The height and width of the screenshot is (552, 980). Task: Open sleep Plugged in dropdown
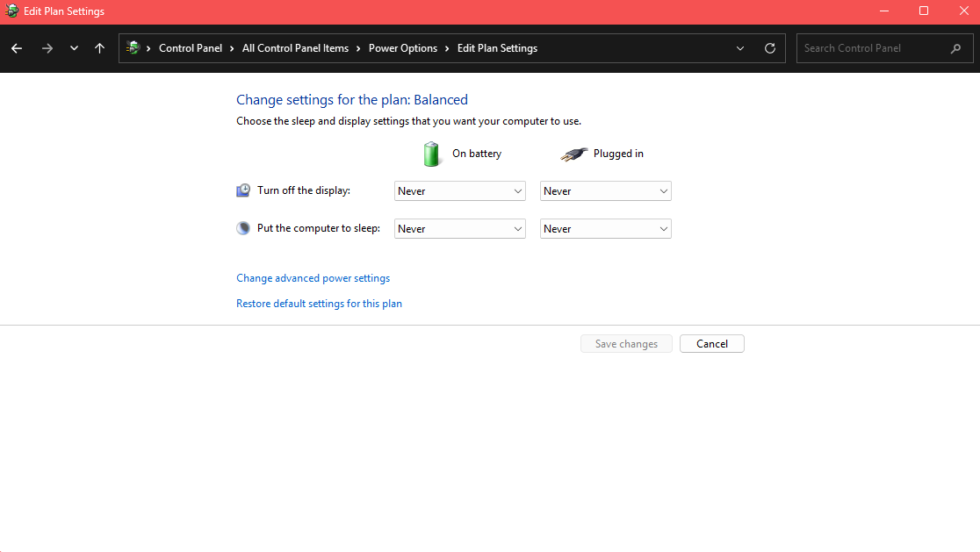coord(605,228)
